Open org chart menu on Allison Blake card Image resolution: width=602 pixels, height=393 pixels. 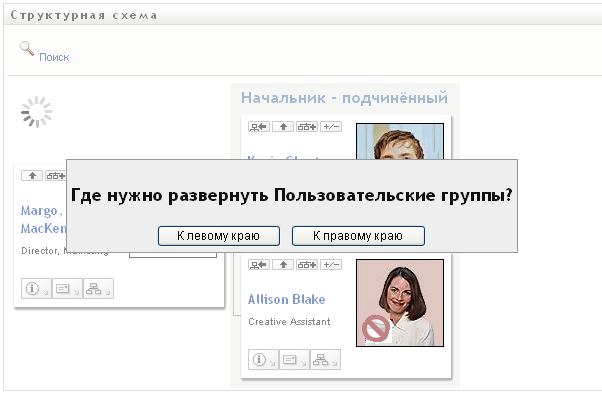point(326,360)
